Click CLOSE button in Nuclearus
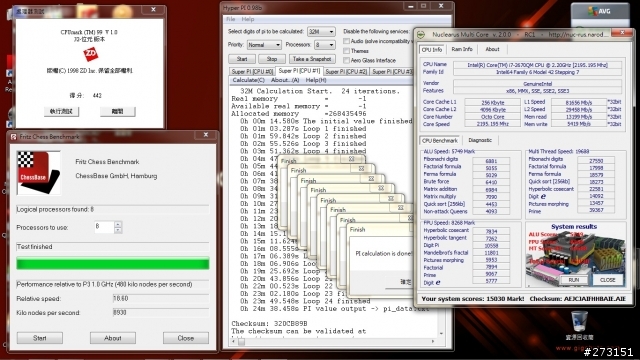 [607, 280]
